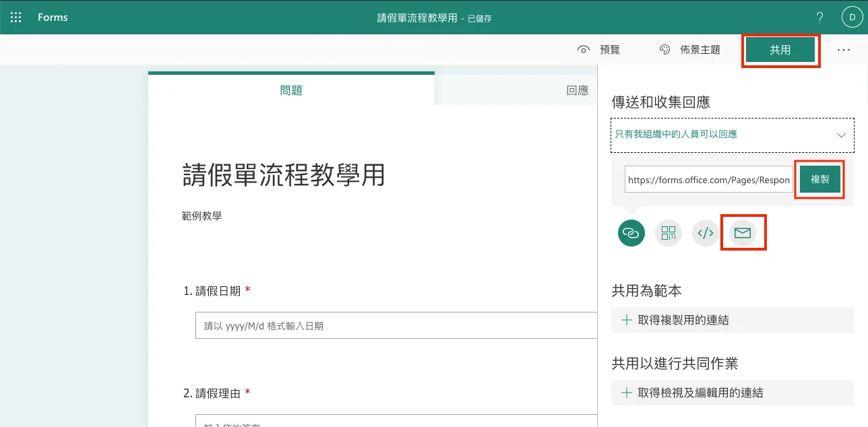Select the QR code share icon
The height and width of the screenshot is (427, 868).
(x=669, y=233)
